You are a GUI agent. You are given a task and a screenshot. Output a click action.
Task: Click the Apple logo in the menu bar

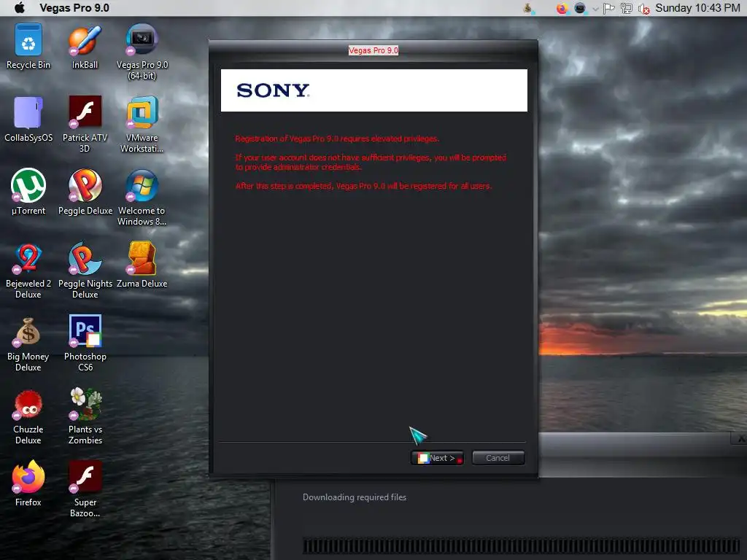pyautogui.click(x=20, y=7)
